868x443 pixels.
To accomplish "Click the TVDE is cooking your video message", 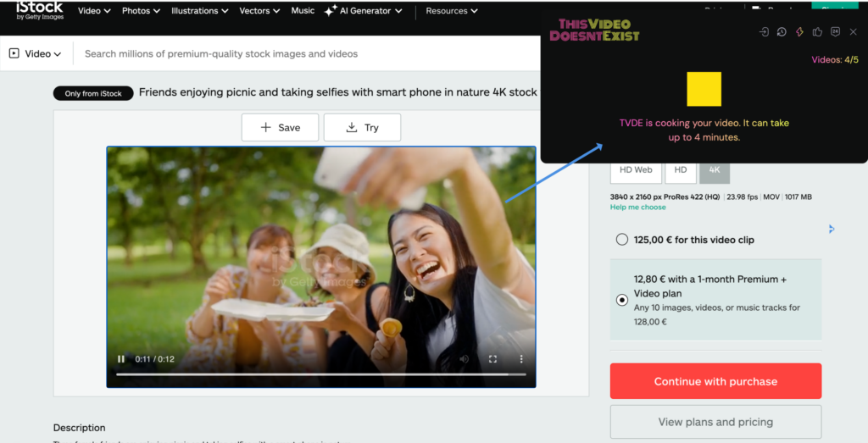I will click(704, 130).
